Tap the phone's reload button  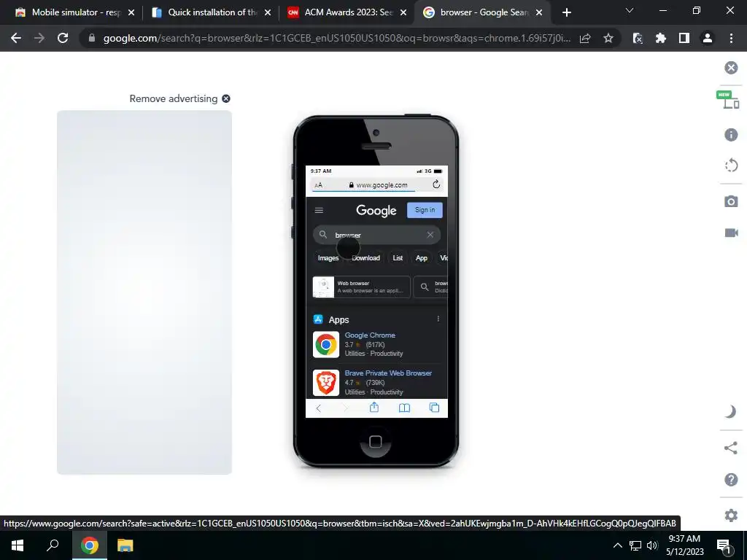[x=436, y=184]
